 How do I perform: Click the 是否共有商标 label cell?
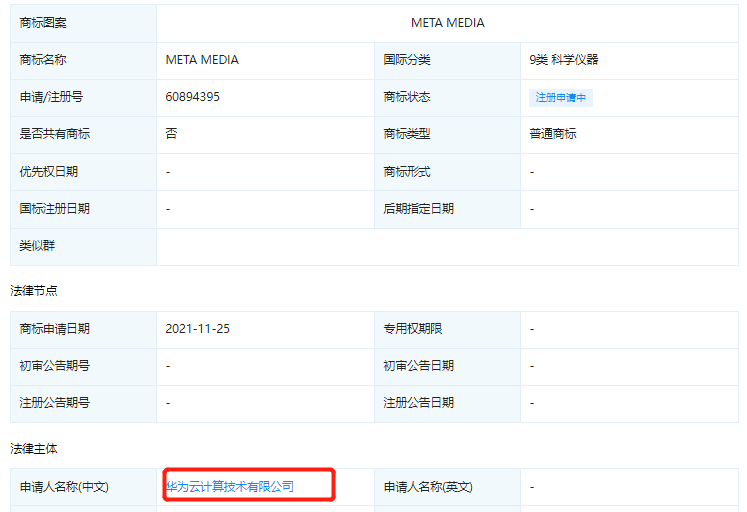click(83, 135)
